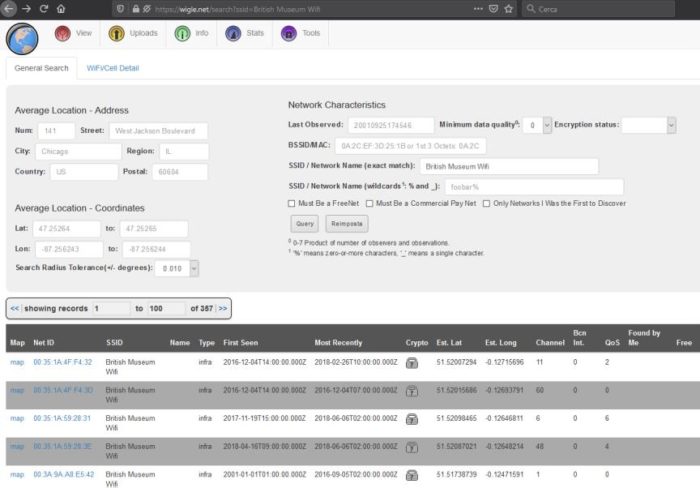This screenshot has width=700, height=488.
Task: Toggle Must Be a FreeNet checkbox
Action: coord(292,204)
